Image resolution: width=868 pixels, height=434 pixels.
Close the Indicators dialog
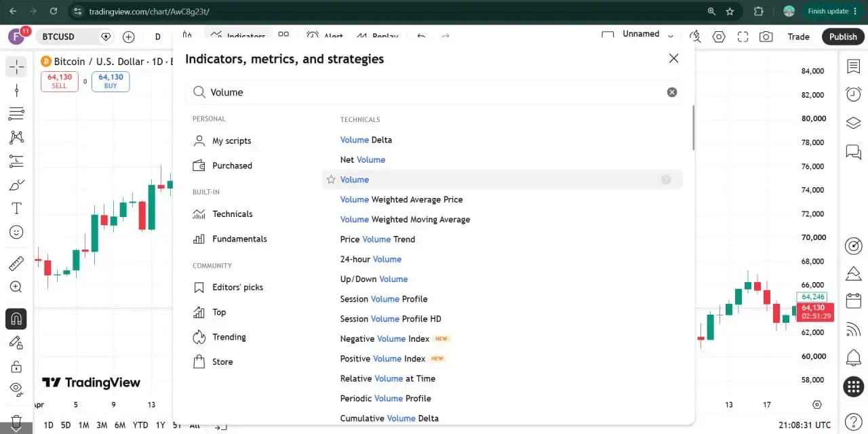(x=673, y=58)
